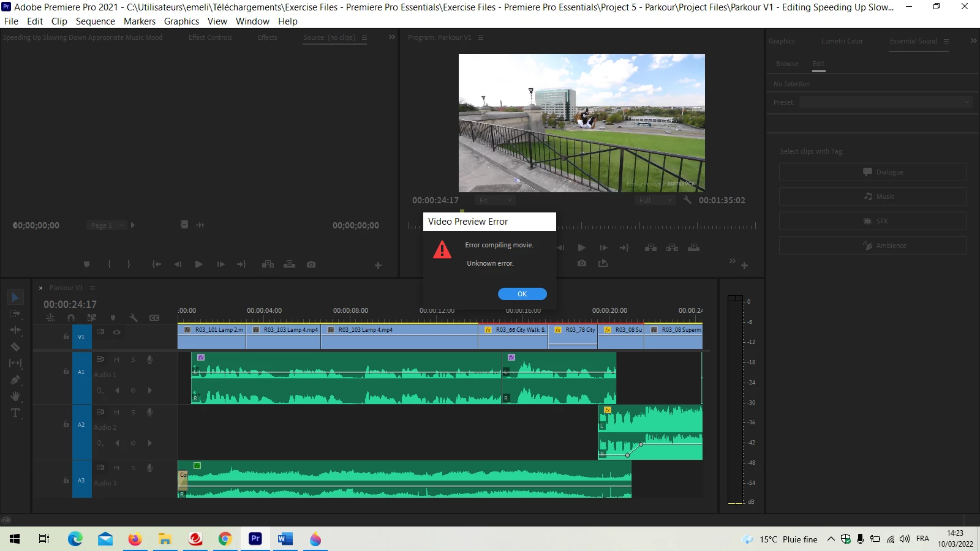Click Drag Video Only filmstrip icon
The height and width of the screenshot is (551, 980).
pos(184,225)
